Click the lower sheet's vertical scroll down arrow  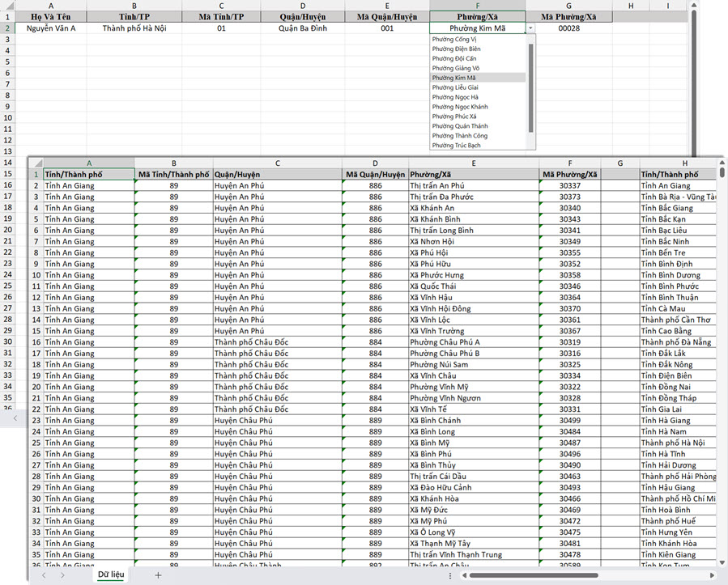(x=722, y=562)
